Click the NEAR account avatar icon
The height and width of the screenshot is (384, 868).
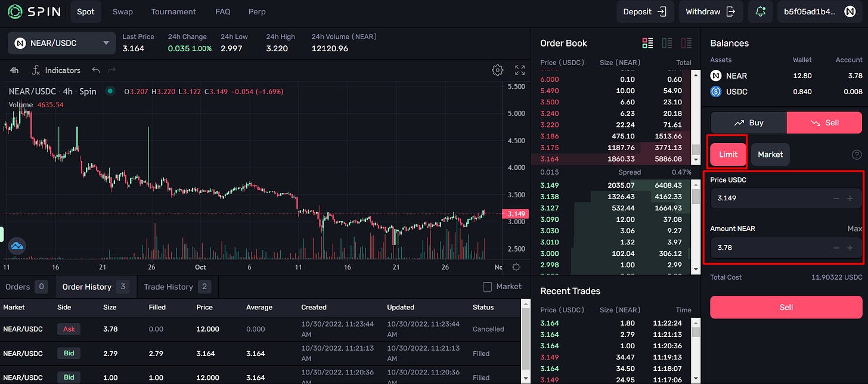[x=850, y=11]
